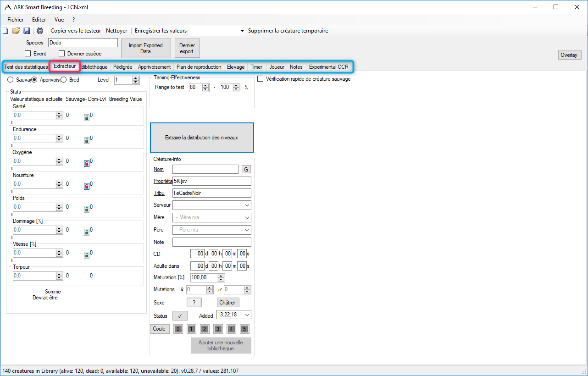
Task: Click the Tribu input field
Action: (x=212, y=193)
